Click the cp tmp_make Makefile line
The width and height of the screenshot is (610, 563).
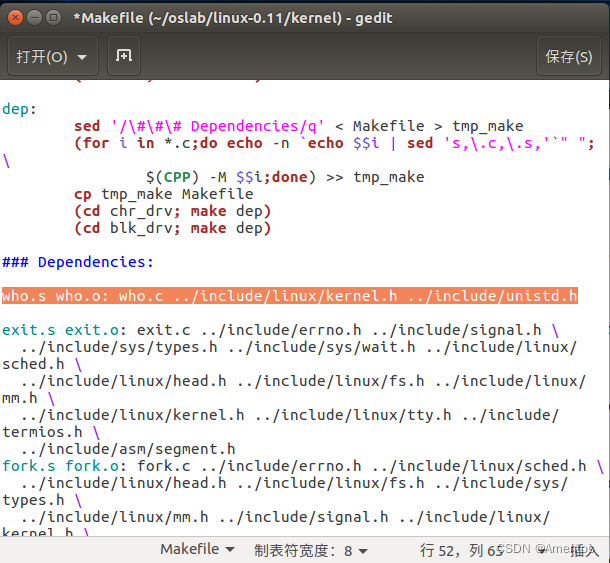[x=164, y=194]
